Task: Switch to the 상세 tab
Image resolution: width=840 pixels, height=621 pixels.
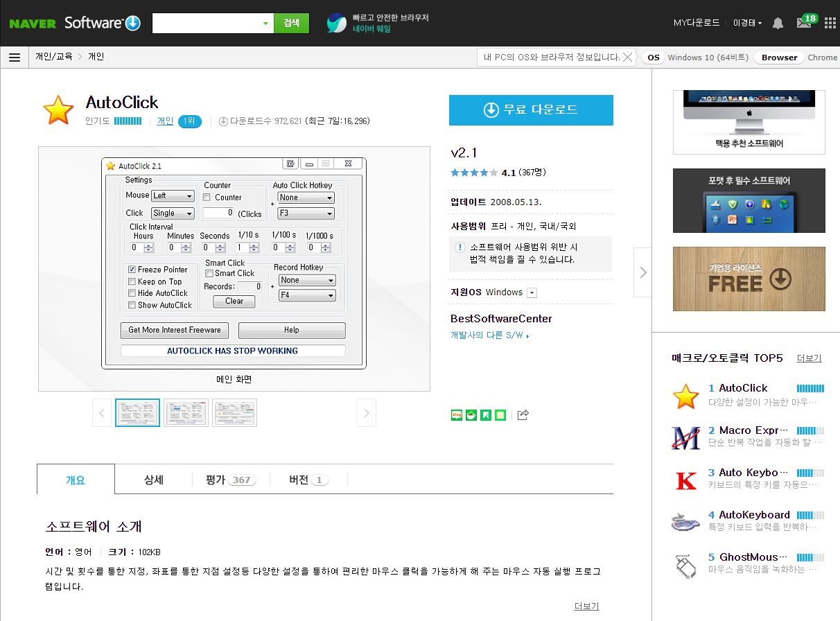Action: coord(154,480)
